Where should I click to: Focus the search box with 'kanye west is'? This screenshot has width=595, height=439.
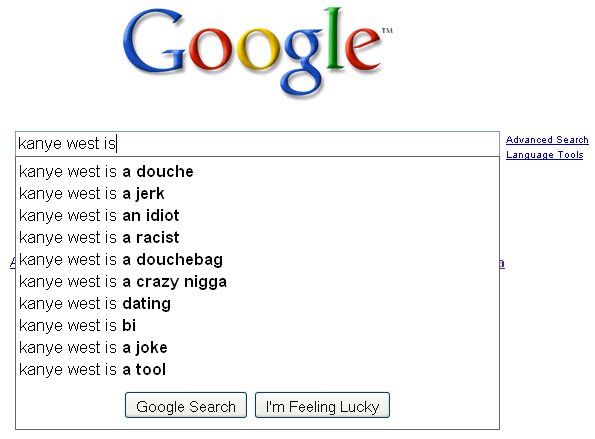pyautogui.click(x=257, y=144)
